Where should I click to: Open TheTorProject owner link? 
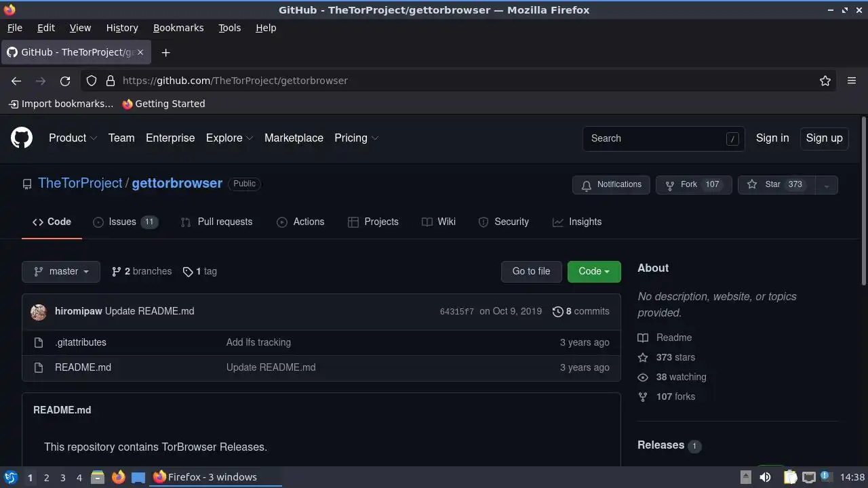click(80, 183)
